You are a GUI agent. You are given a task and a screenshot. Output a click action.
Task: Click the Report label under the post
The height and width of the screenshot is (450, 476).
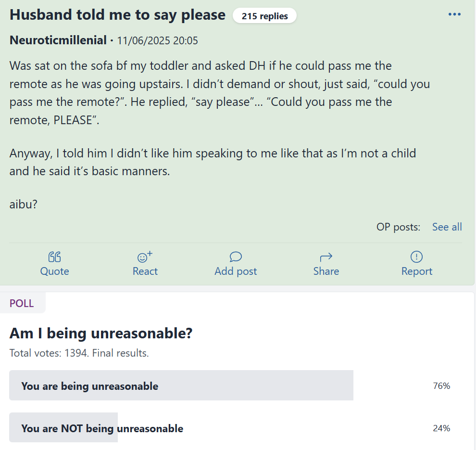click(x=417, y=271)
